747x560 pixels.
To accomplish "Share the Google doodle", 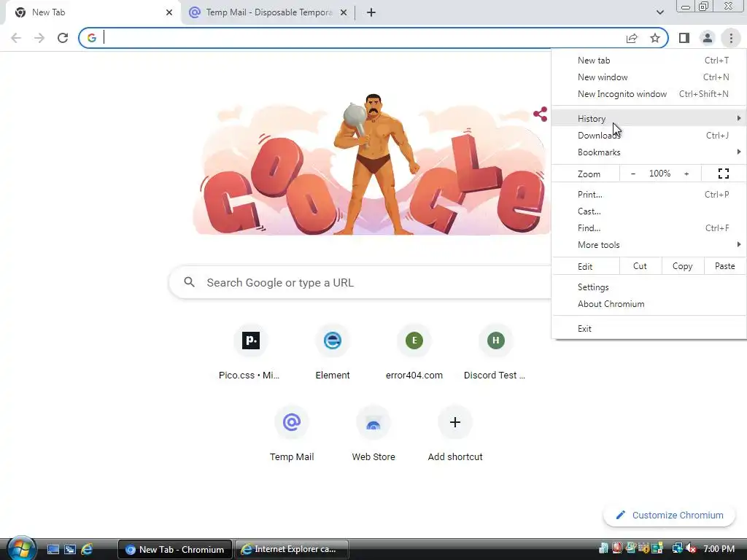I will click(x=541, y=114).
